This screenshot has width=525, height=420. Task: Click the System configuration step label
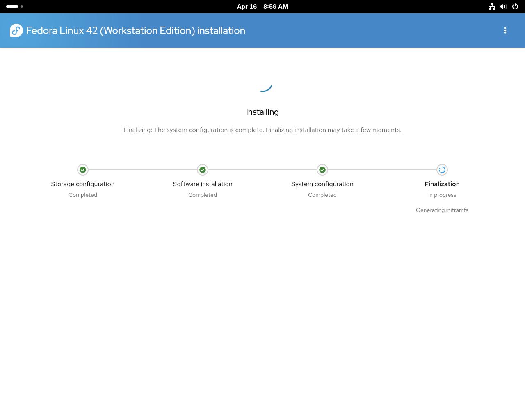[322, 184]
